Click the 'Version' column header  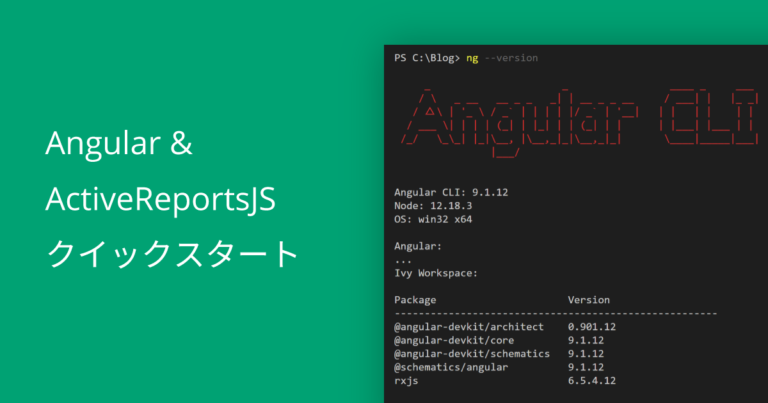click(x=589, y=300)
